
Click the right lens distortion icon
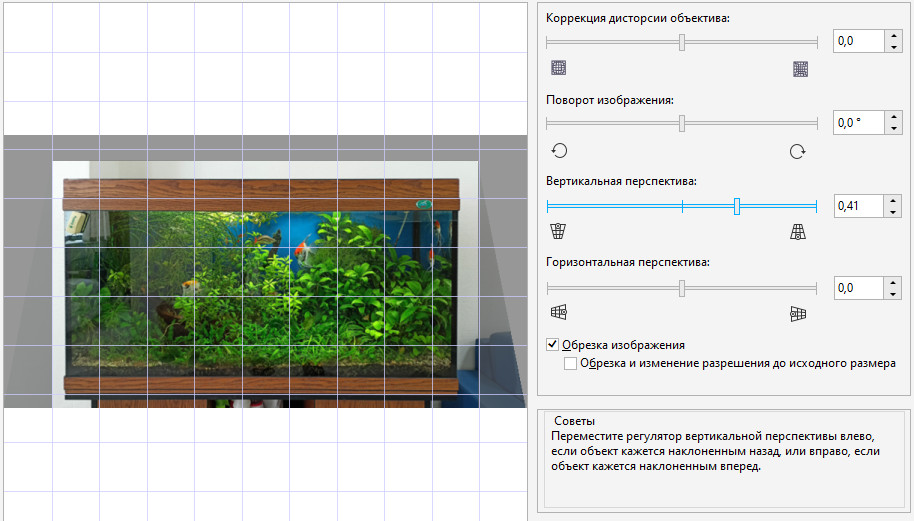(x=800, y=68)
